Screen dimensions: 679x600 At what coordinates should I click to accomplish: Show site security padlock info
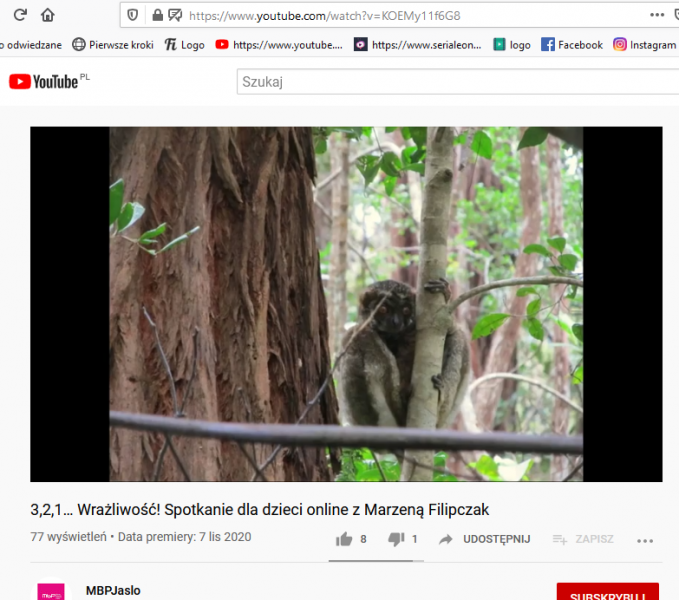click(156, 16)
